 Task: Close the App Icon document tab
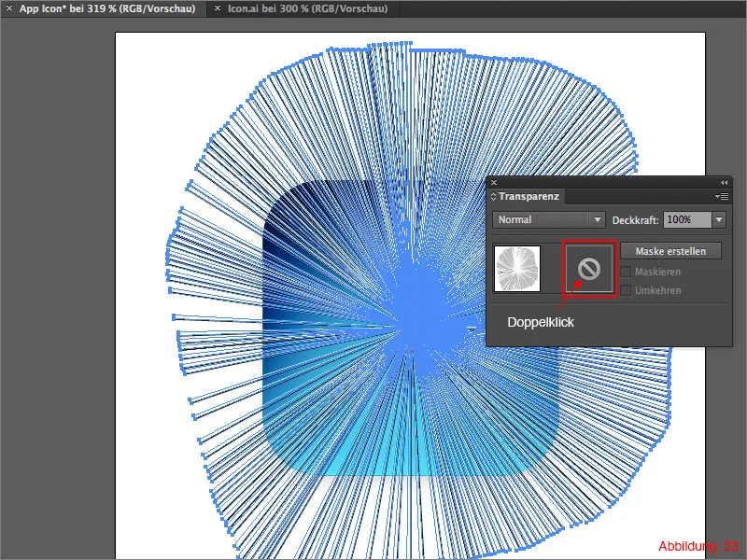[9, 8]
